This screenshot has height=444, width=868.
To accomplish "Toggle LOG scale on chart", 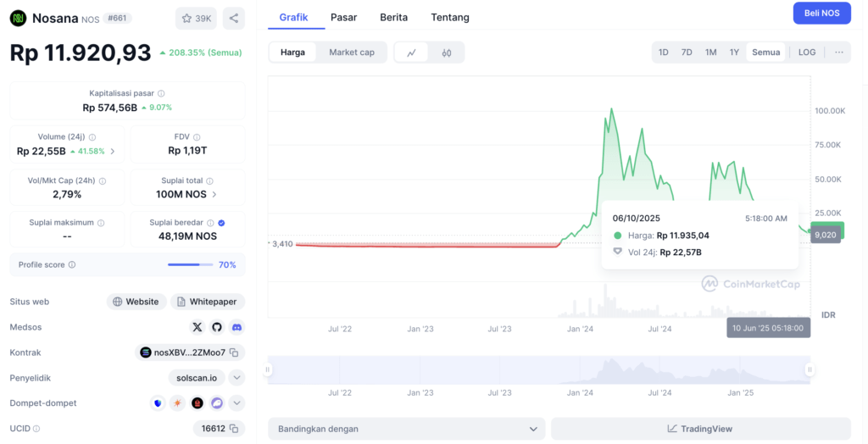I will (807, 52).
